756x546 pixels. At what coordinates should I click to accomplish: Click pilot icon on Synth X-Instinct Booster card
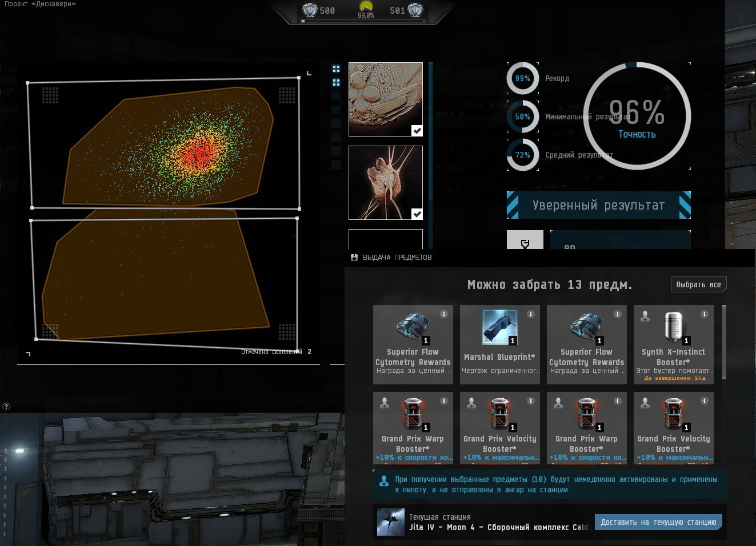[645, 316]
